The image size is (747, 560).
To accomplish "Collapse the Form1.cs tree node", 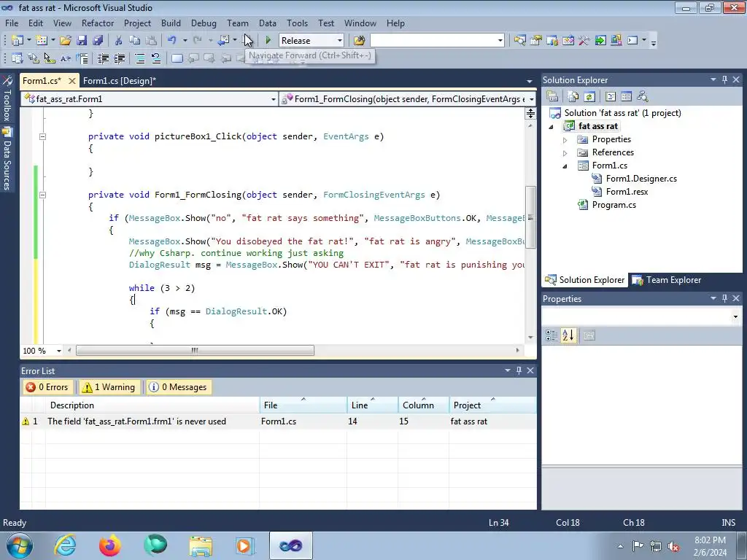I will pos(565,166).
